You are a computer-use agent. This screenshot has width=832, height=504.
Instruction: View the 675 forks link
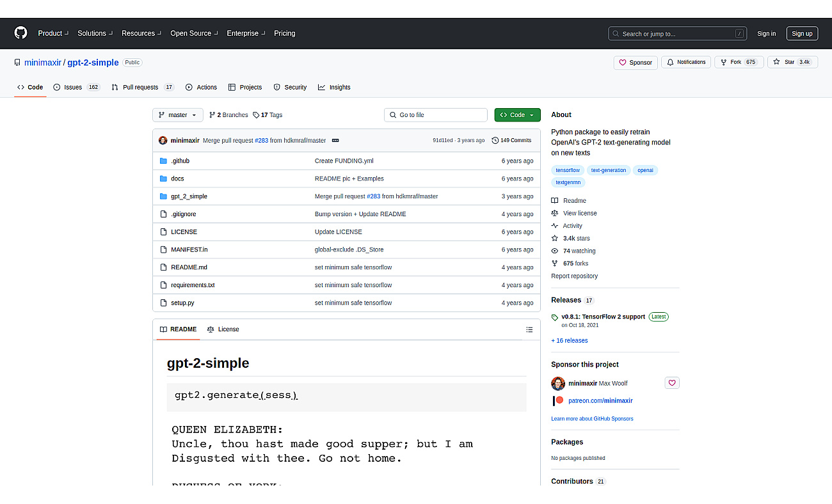(570, 264)
